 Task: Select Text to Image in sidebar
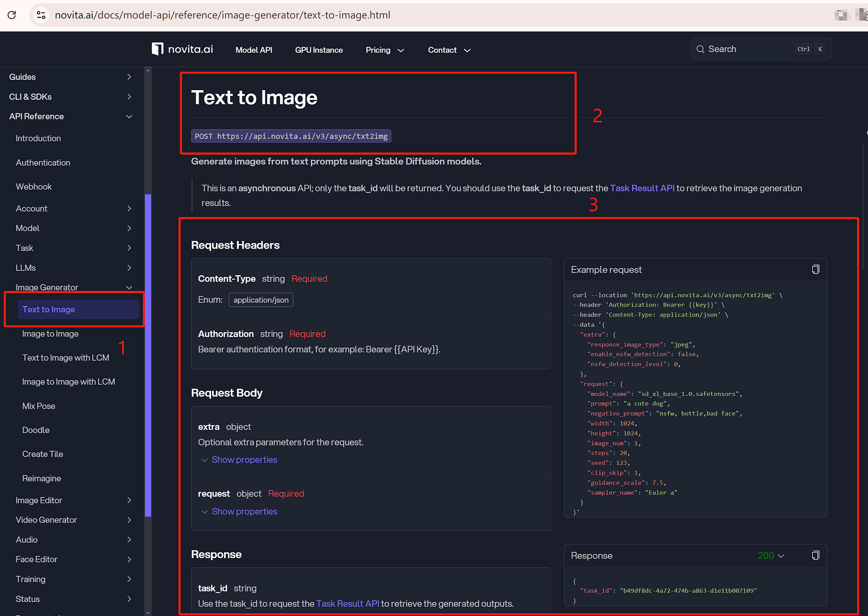tap(79, 309)
